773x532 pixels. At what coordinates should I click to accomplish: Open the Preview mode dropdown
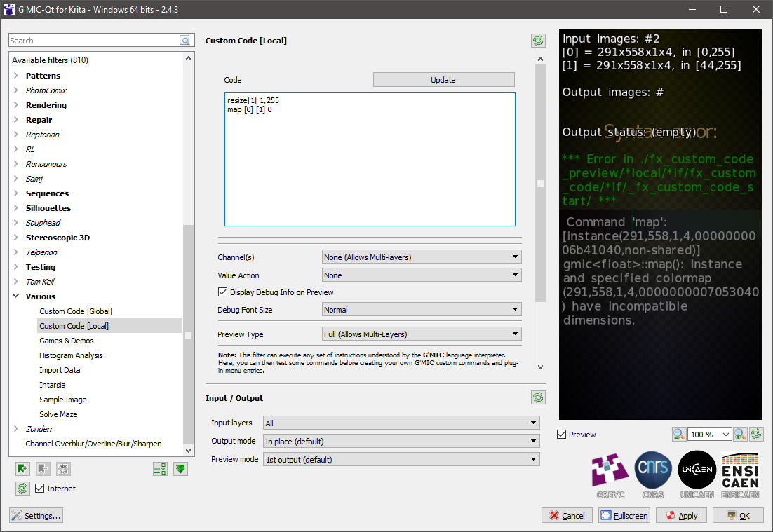(x=401, y=459)
